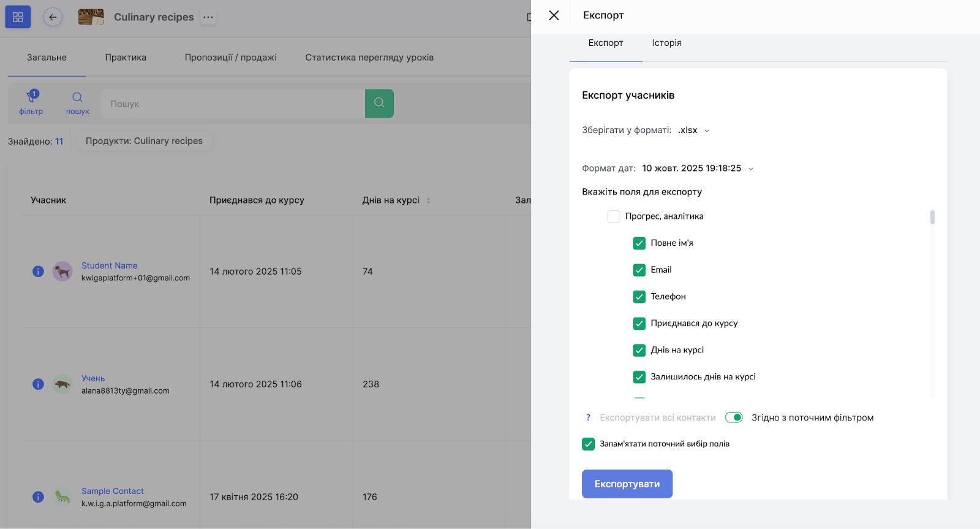
Task: Uncheck Запам'ятати поточний вибір полів
Action: pyautogui.click(x=588, y=444)
